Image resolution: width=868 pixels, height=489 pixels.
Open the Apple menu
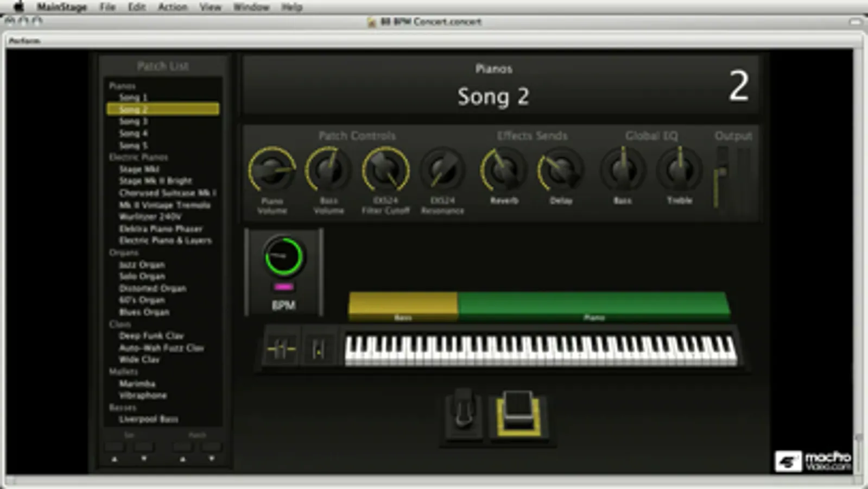click(18, 7)
